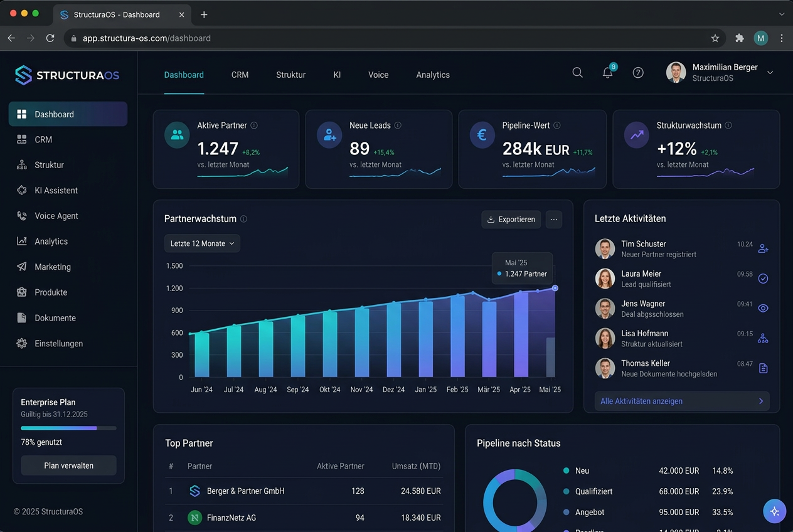Click Plan verwalten button

pos(68,465)
